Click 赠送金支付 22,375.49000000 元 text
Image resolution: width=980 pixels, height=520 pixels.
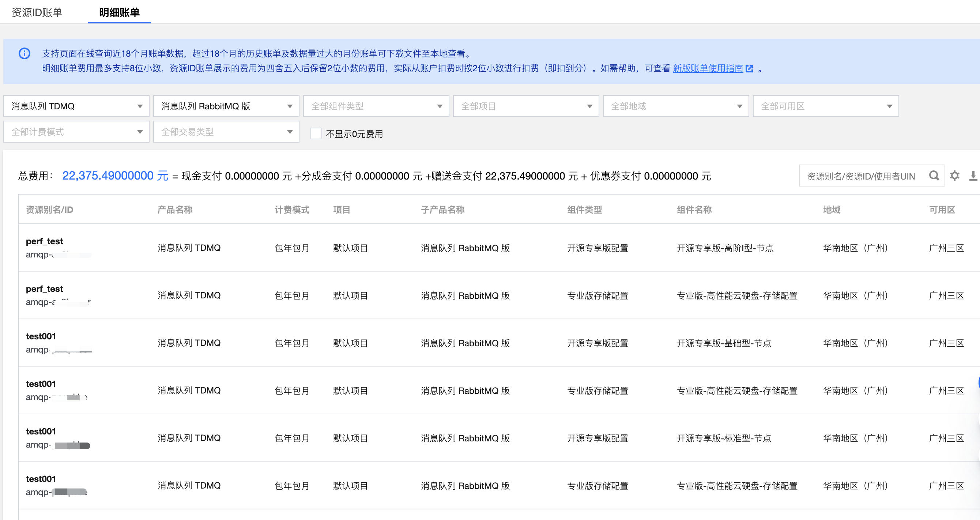tap(504, 176)
